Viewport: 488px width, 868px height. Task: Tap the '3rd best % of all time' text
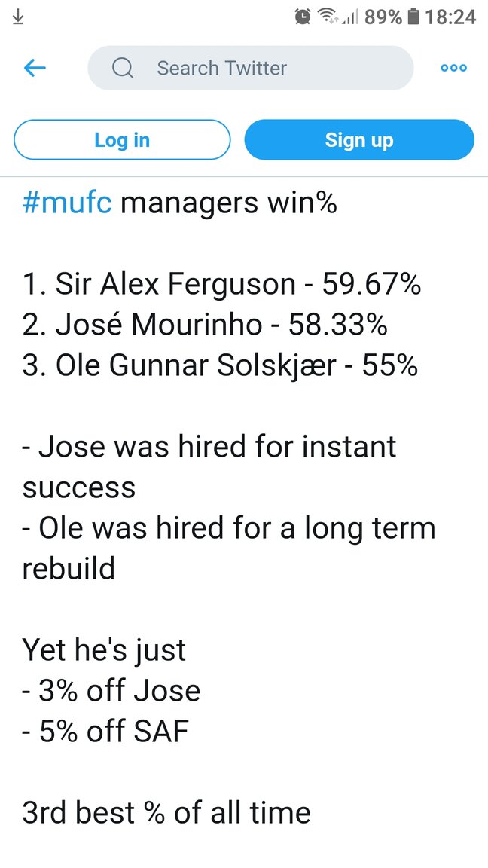click(x=166, y=813)
